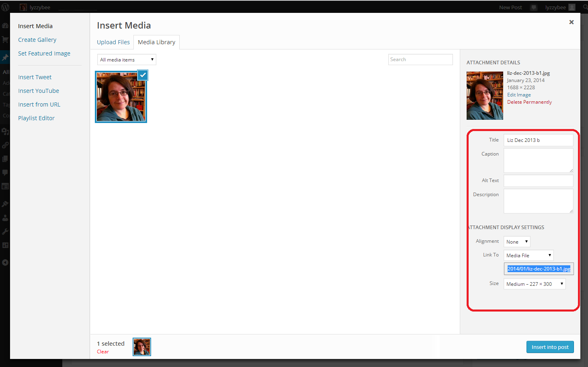Click the Clear link under 1 selected
588x367 pixels.
(103, 352)
